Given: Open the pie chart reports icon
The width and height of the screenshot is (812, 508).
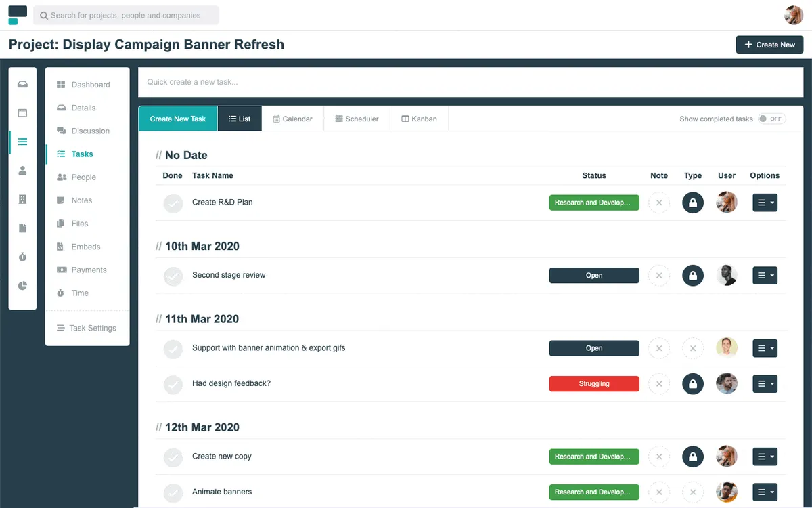Looking at the screenshot, I should (x=22, y=286).
